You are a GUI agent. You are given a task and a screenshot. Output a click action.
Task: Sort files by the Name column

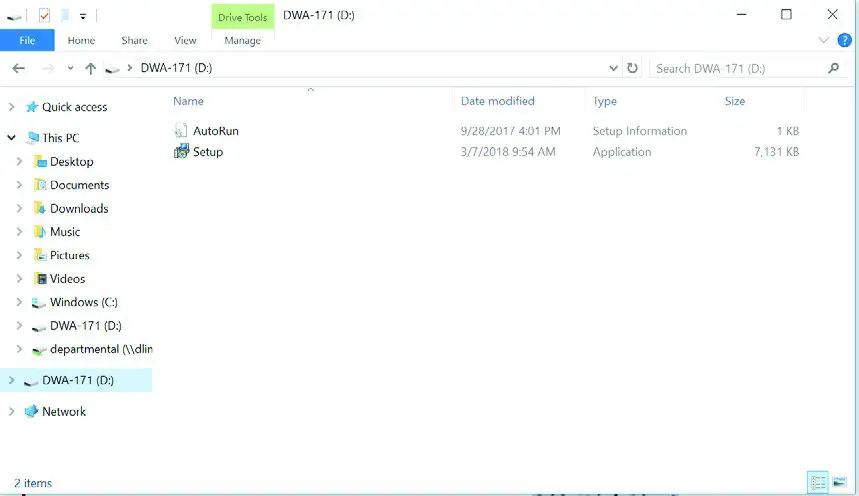[188, 101]
